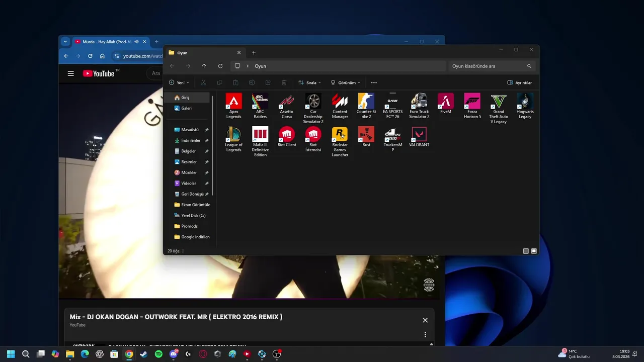The width and height of the screenshot is (644, 362).
Task: Open Resimler in the navigation pane
Action: (x=189, y=162)
